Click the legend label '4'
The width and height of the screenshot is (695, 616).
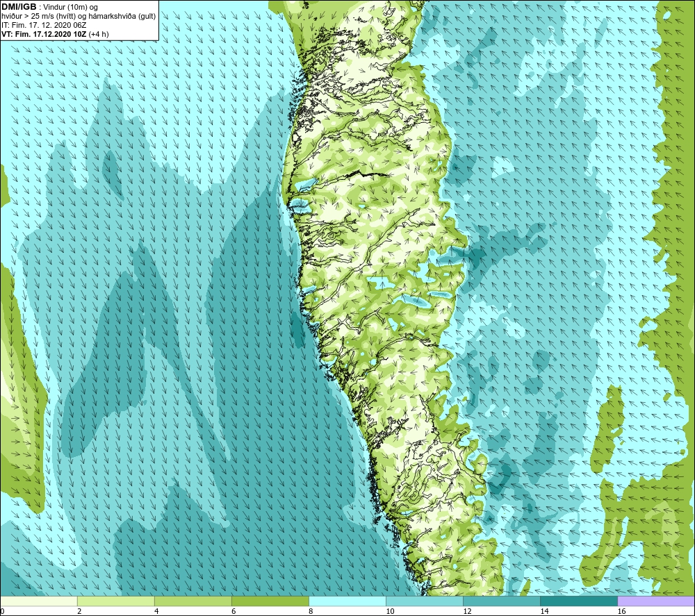[156, 612]
